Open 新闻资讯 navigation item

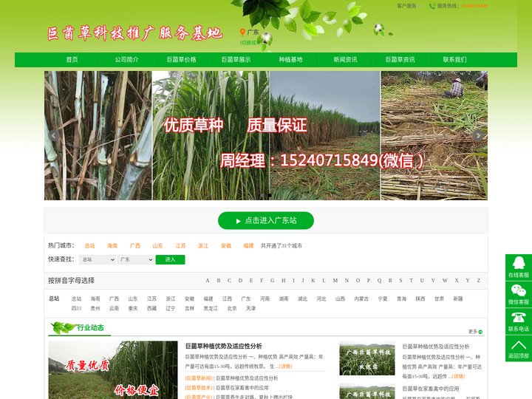tap(345, 60)
